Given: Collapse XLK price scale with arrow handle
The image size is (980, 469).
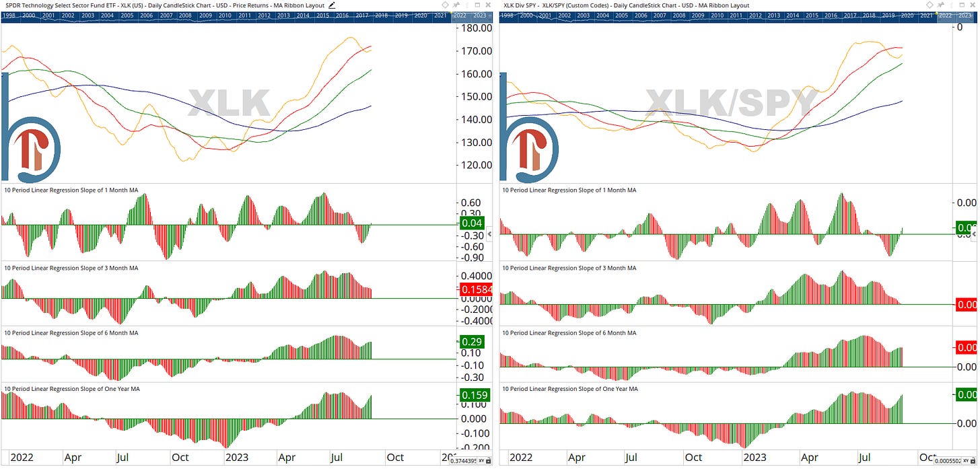Looking at the screenshot, I should [x=489, y=234].
